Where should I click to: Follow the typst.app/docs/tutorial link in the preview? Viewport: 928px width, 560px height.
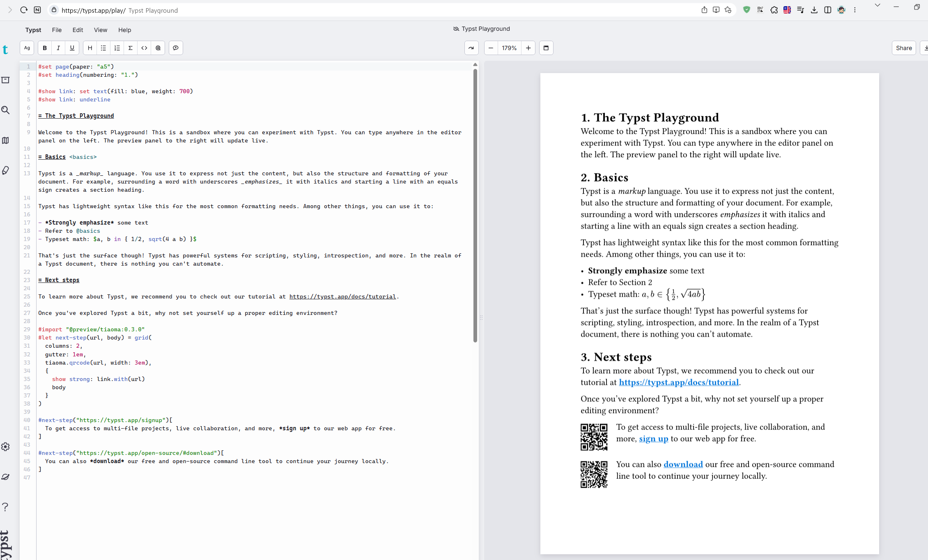click(679, 382)
